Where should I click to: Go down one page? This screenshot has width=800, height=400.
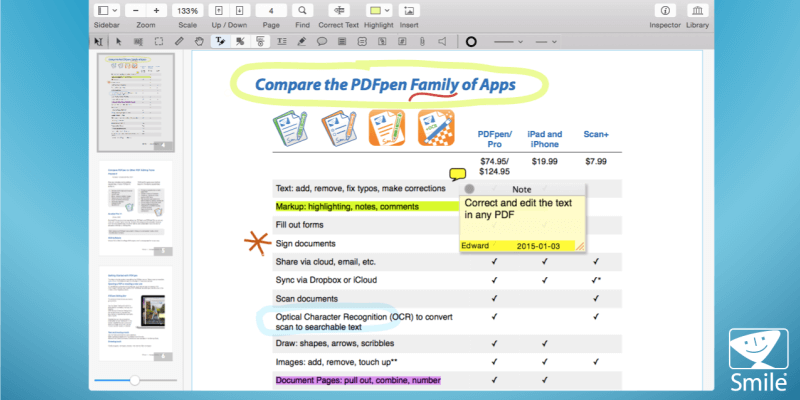point(239,10)
